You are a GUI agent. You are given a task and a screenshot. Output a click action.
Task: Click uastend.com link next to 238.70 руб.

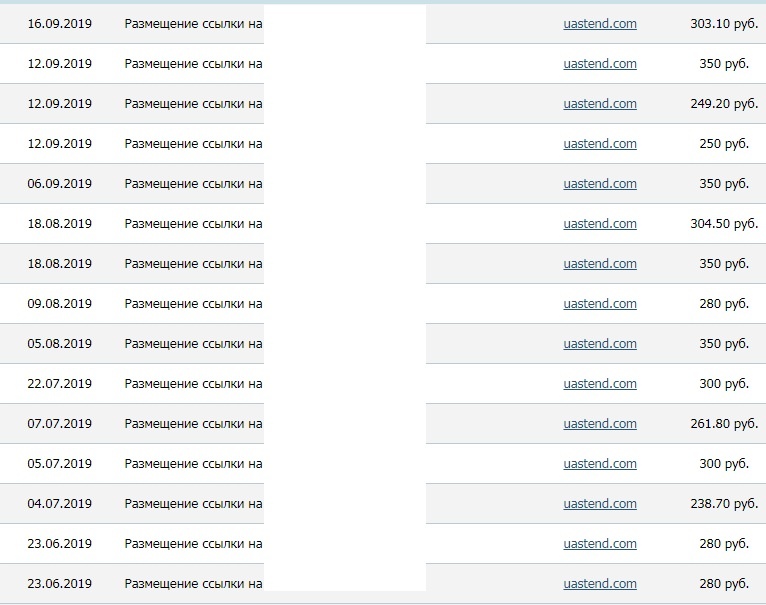(600, 504)
